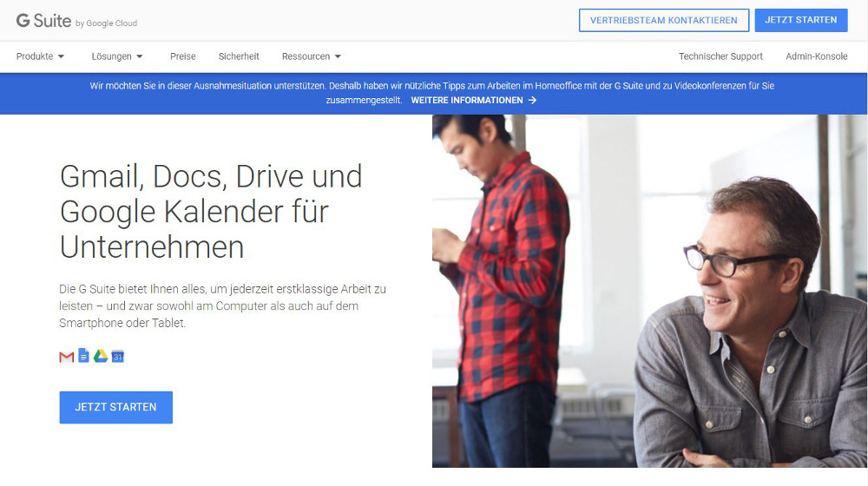Click the Google Drive icon

(x=100, y=356)
